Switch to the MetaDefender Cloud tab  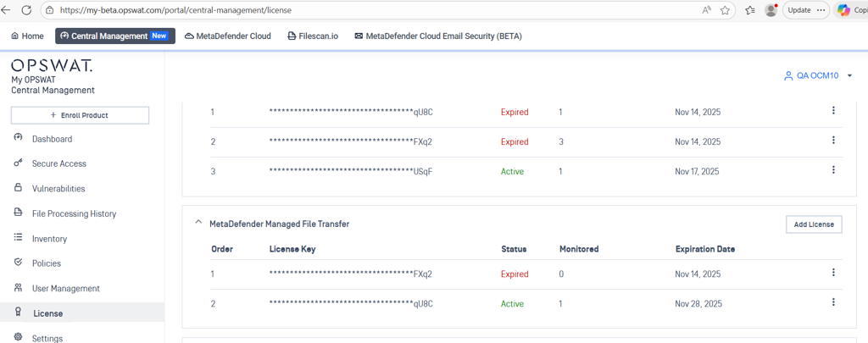pyautogui.click(x=227, y=36)
